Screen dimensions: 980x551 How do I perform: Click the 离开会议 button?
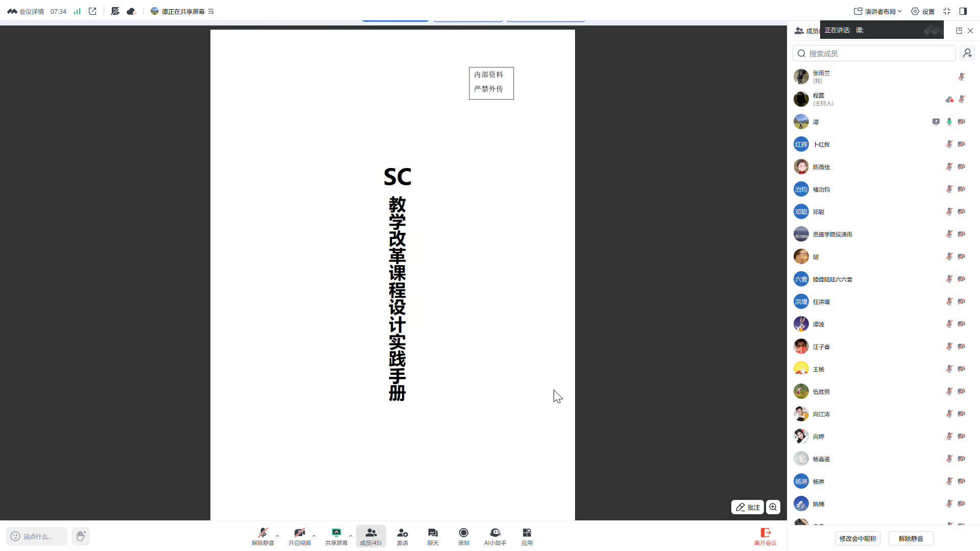[765, 536]
